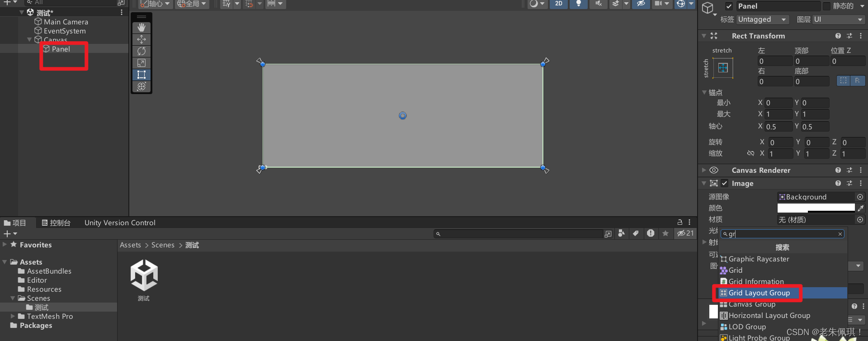This screenshot has height=341, width=868.
Task: Open Image component presets icon
Action: 849,183
